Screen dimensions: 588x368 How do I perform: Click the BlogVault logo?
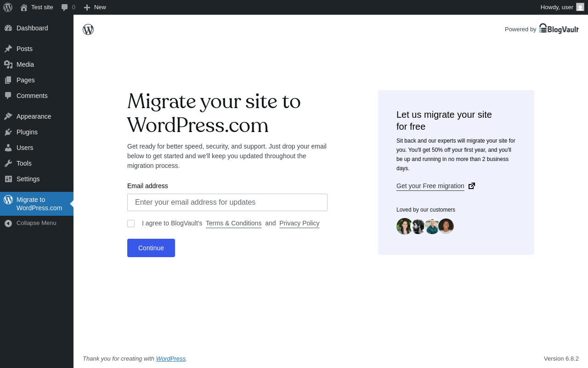click(x=559, y=29)
